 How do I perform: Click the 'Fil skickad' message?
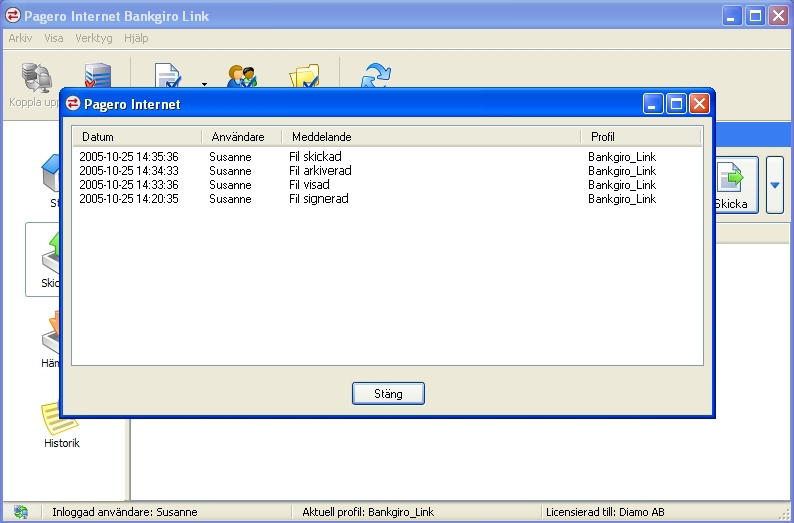pos(315,157)
